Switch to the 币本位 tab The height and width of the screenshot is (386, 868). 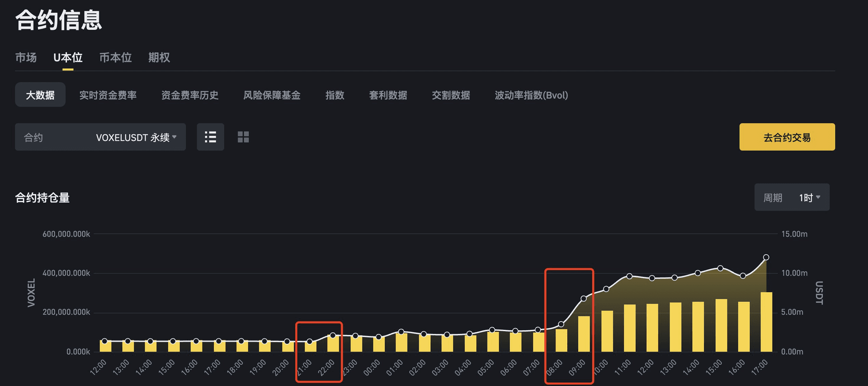(x=115, y=57)
